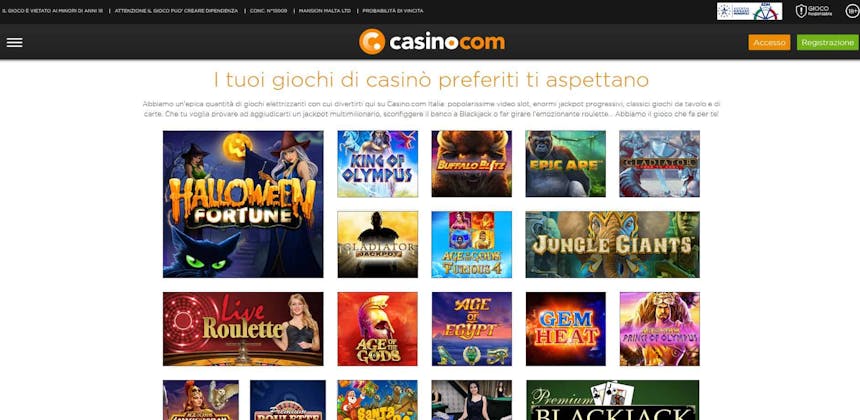Viewport: 860px width, 420px height.
Task: Click the 18+ age restriction icon
Action: [x=852, y=11]
